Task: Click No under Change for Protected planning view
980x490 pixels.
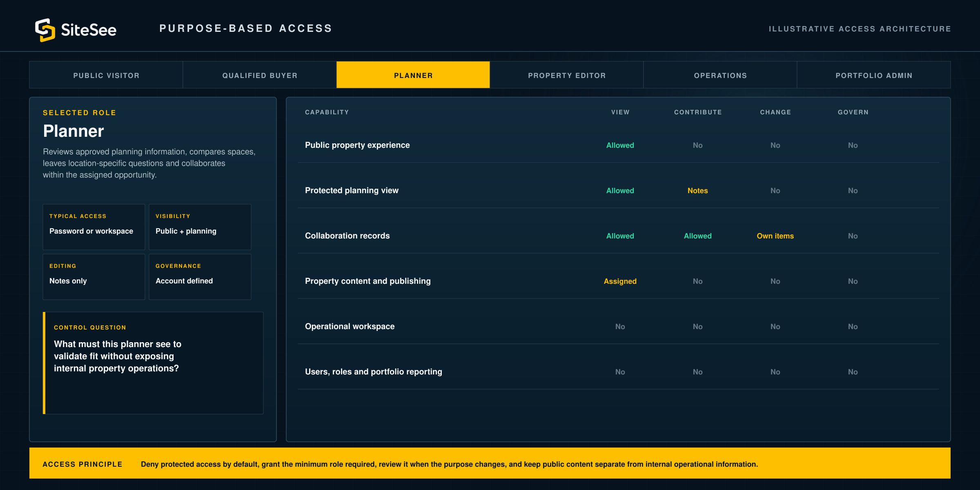Action: pyautogui.click(x=775, y=191)
